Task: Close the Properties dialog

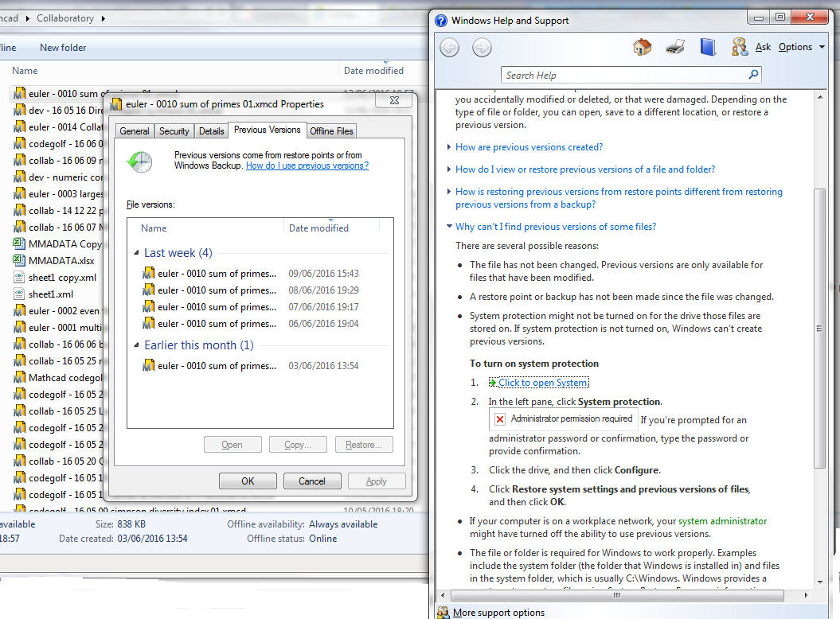Action: pyautogui.click(x=395, y=100)
